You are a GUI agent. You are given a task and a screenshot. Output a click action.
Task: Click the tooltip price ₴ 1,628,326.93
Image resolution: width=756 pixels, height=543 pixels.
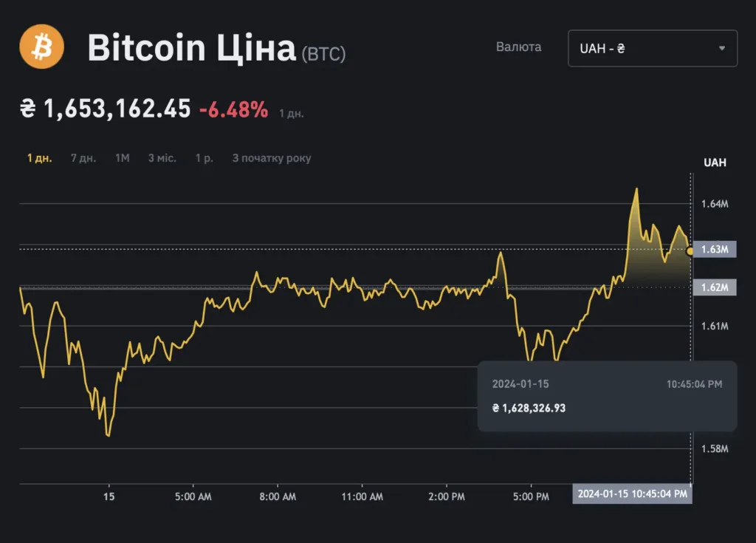(529, 408)
